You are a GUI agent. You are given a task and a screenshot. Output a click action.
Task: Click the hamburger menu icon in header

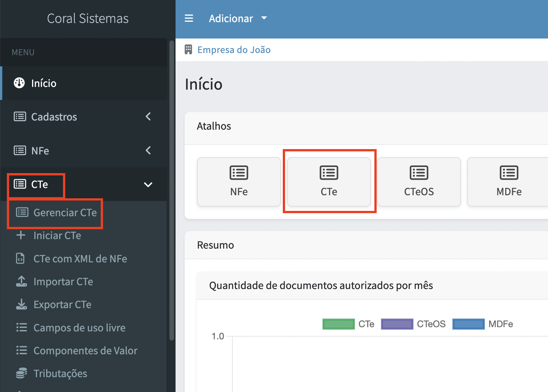click(x=189, y=18)
